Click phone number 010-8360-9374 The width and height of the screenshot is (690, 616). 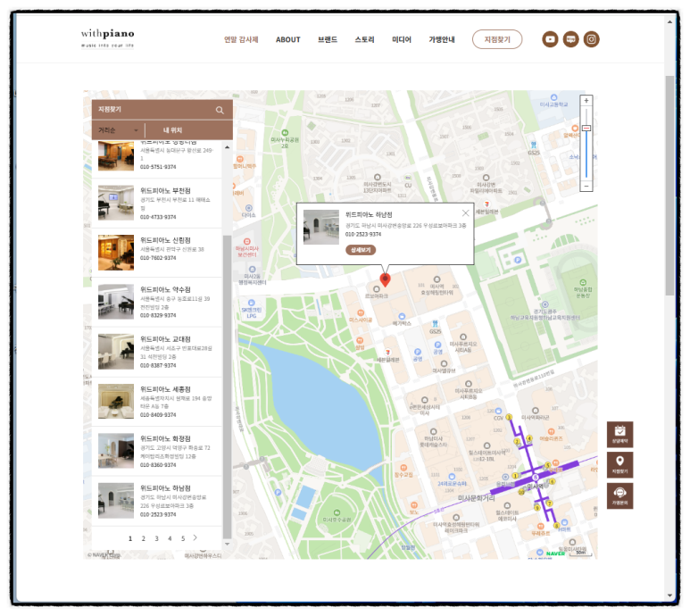click(x=158, y=465)
